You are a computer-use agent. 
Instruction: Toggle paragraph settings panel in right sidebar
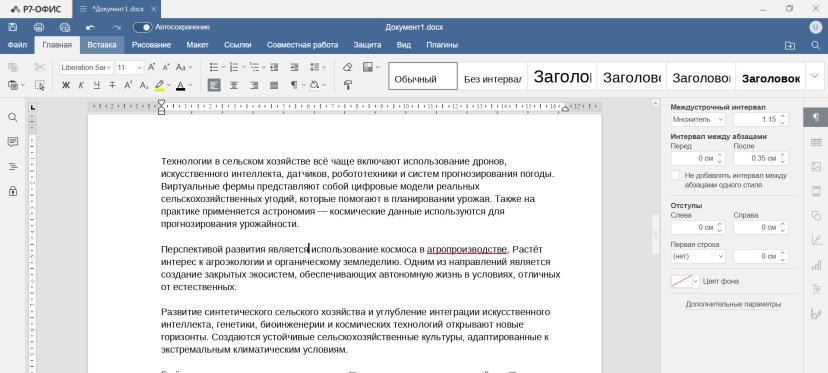[816, 117]
